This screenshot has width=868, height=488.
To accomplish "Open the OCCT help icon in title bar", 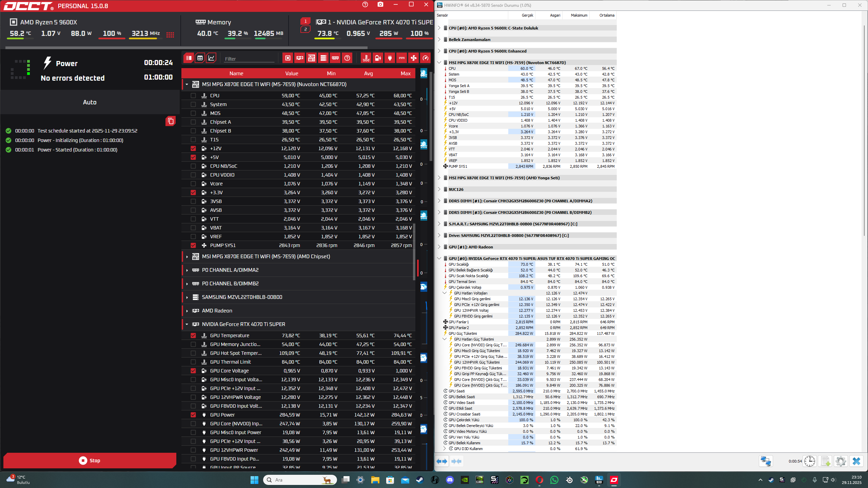I will coord(365,5).
